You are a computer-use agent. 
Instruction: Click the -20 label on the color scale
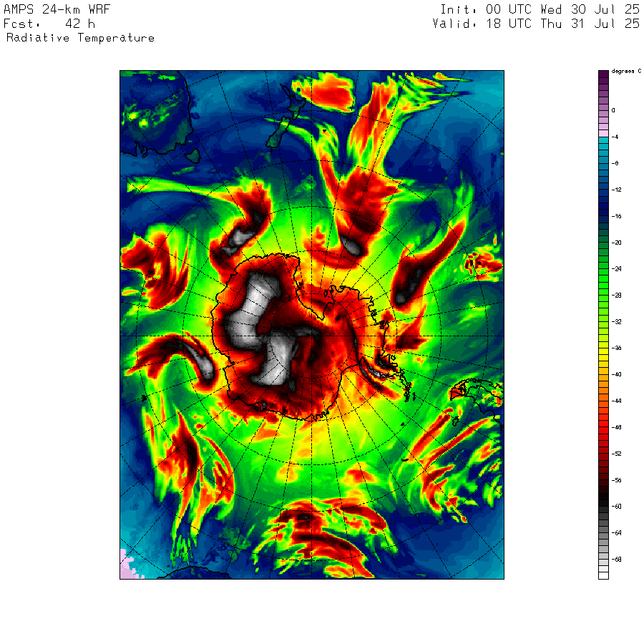tap(617, 243)
